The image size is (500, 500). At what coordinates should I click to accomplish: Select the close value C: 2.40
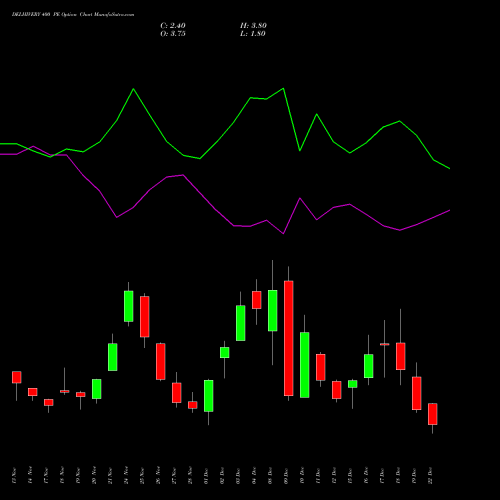173,26
